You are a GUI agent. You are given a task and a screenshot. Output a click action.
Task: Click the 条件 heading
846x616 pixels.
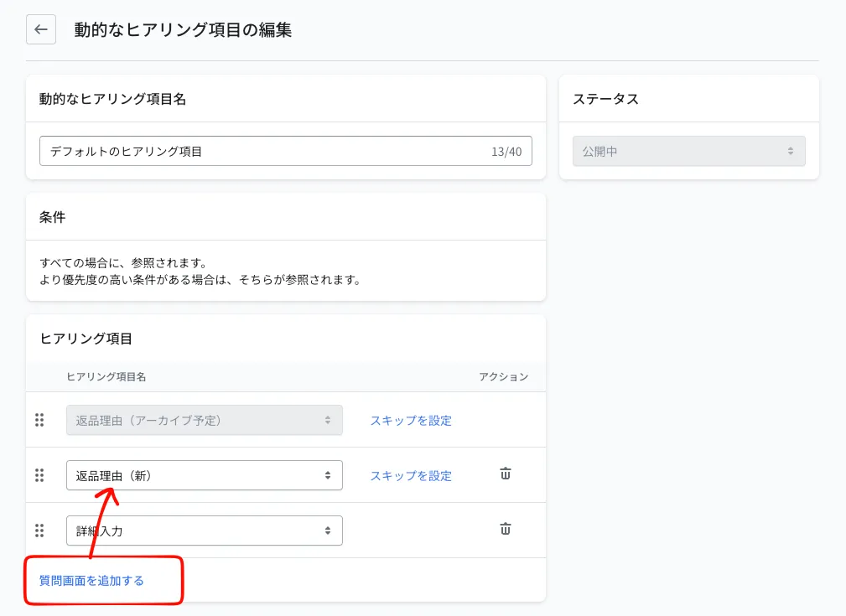coord(52,217)
